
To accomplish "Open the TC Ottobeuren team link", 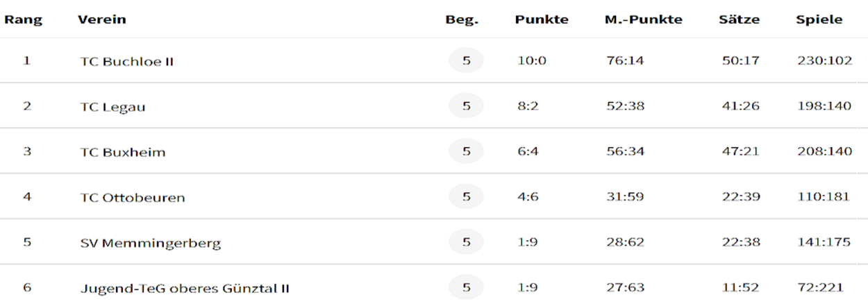I will (133, 198).
